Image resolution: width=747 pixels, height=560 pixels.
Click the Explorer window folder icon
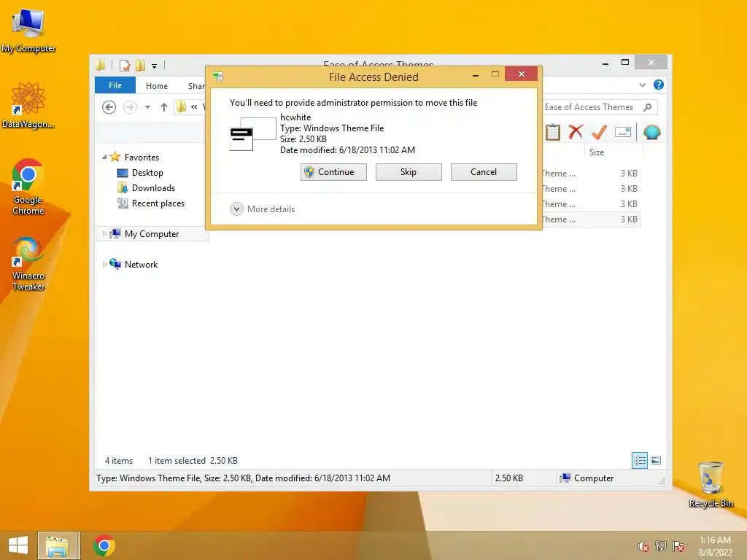pos(100,65)
